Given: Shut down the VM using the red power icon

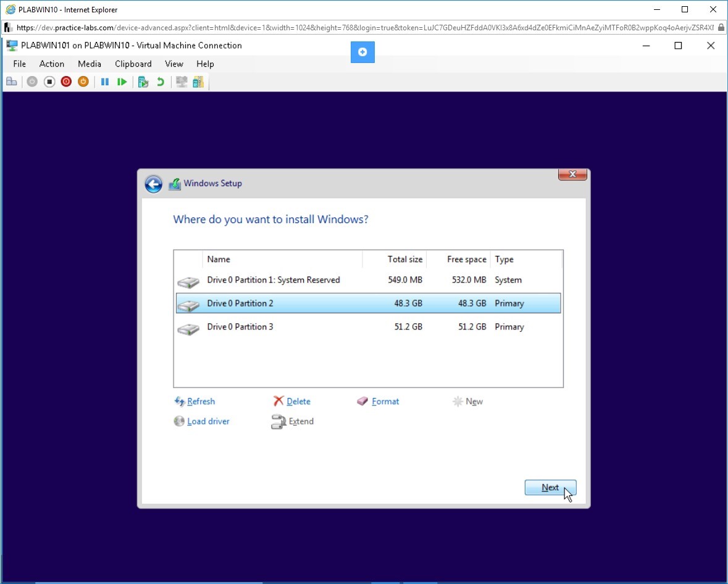Looking at the screenshot, I should 66,82.
